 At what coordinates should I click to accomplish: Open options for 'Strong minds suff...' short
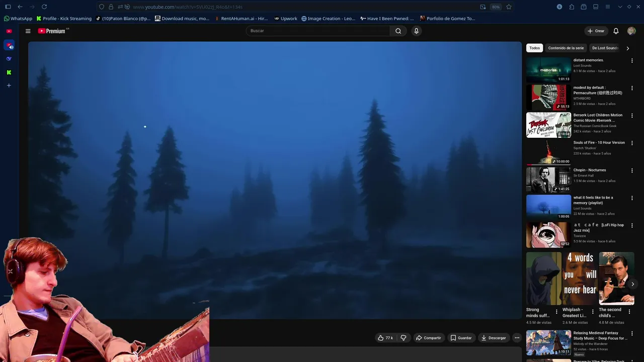556,312
